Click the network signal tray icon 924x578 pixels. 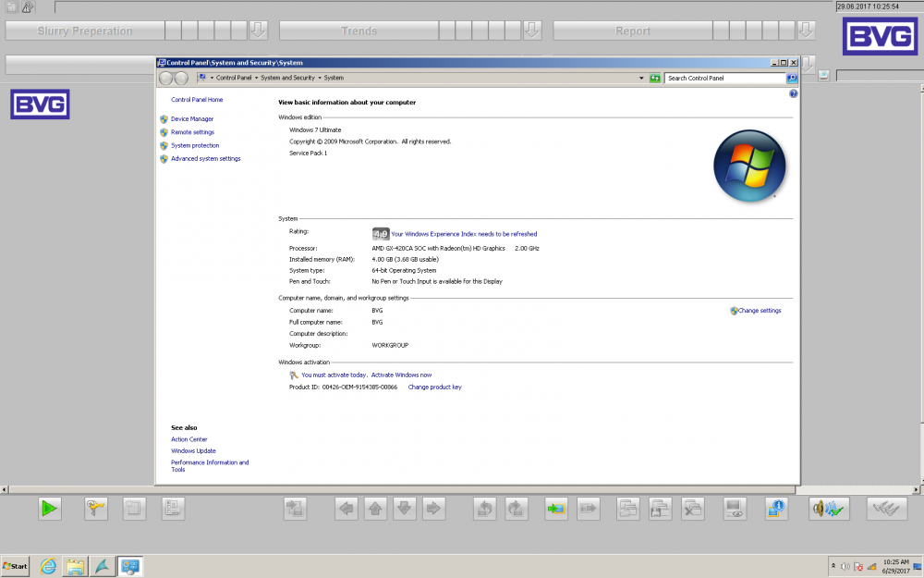(871, 566)
